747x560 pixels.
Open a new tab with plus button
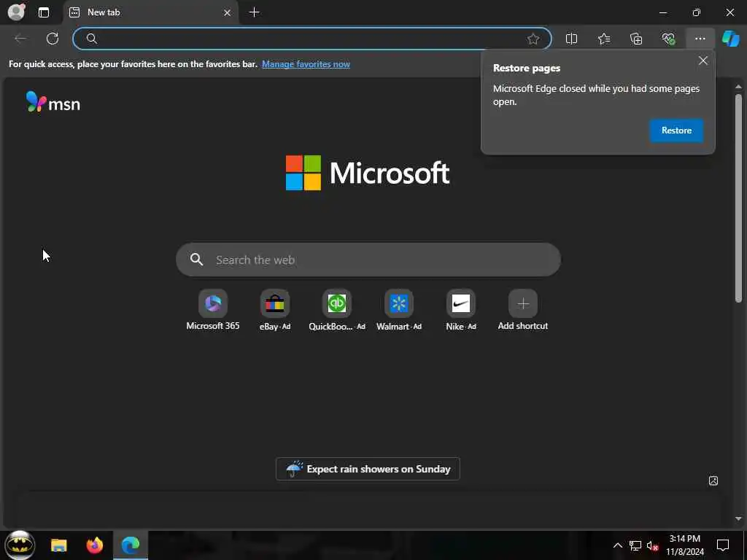255,12
